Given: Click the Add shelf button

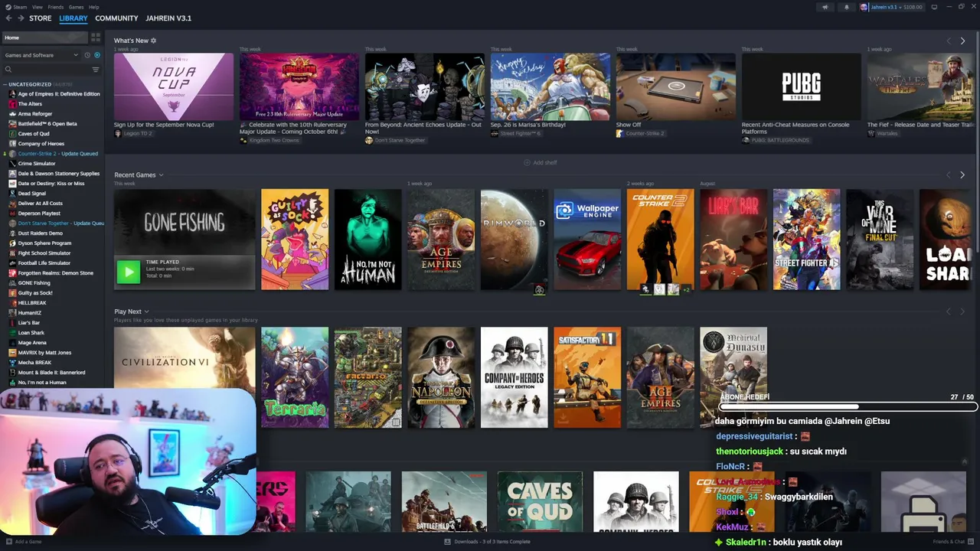Looking at the screenshot, I should [x=540, y=163].
